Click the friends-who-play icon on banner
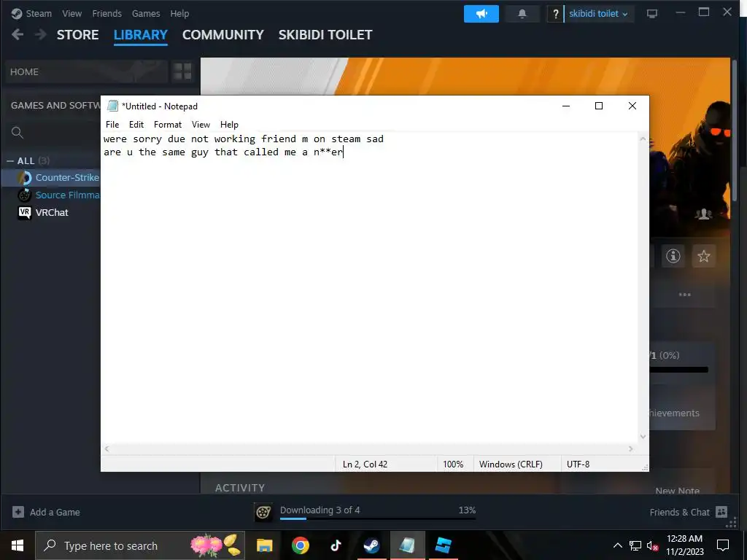747x560 pixels. coord(703,214)
